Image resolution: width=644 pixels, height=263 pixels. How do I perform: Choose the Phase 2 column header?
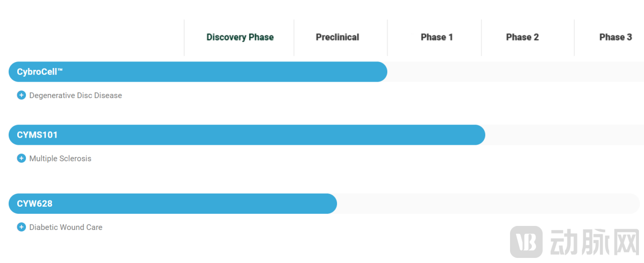click(x=522, y=37)
